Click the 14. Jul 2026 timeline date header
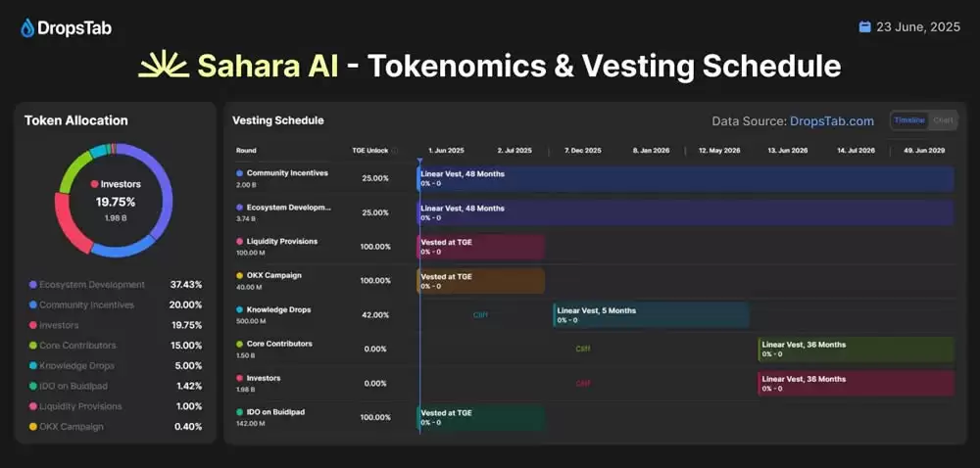This screenshot has width=980, height=468. click(x=856, y=151)
